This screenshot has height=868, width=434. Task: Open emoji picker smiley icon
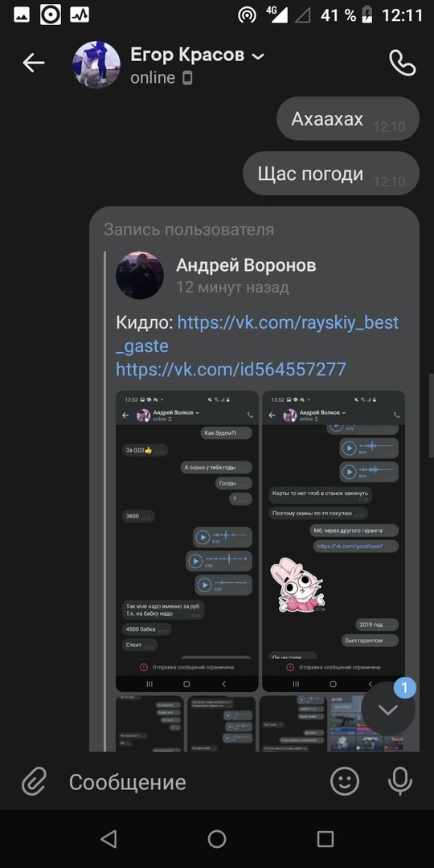coord(345,782)
